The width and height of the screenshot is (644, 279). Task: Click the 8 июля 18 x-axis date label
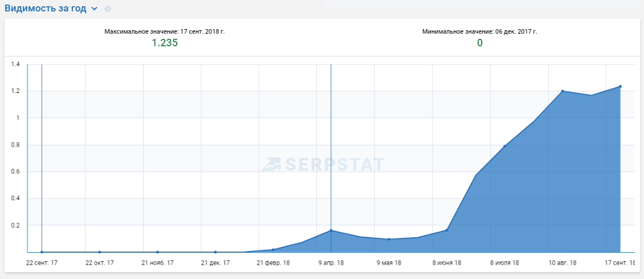point(504,263)
